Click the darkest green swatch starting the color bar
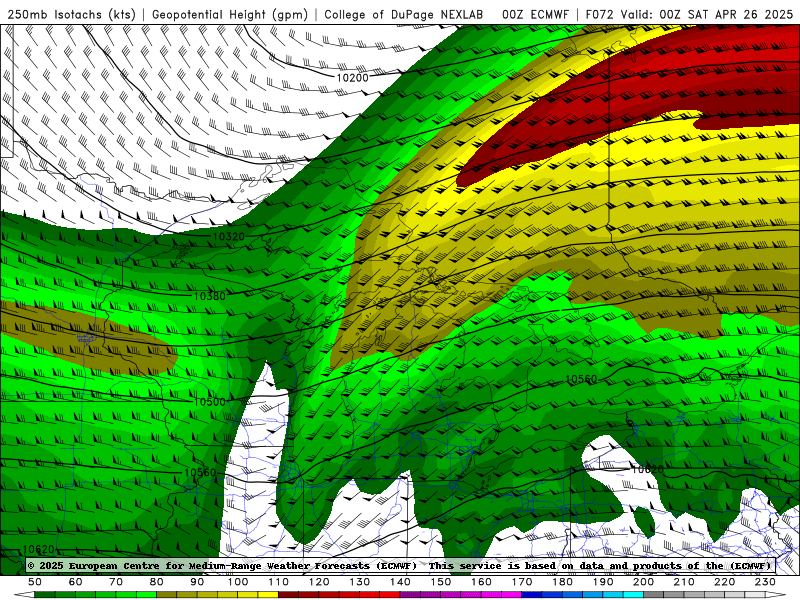Image resolution: width=800 pixels, height=600 pixels. pos(45,595)
